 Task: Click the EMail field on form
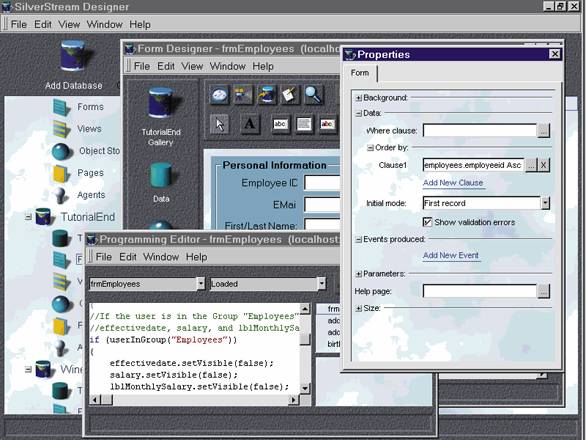323,205
